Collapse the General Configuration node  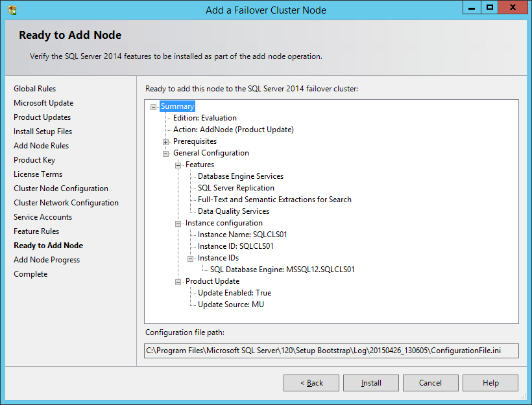(x=165, y=154)
